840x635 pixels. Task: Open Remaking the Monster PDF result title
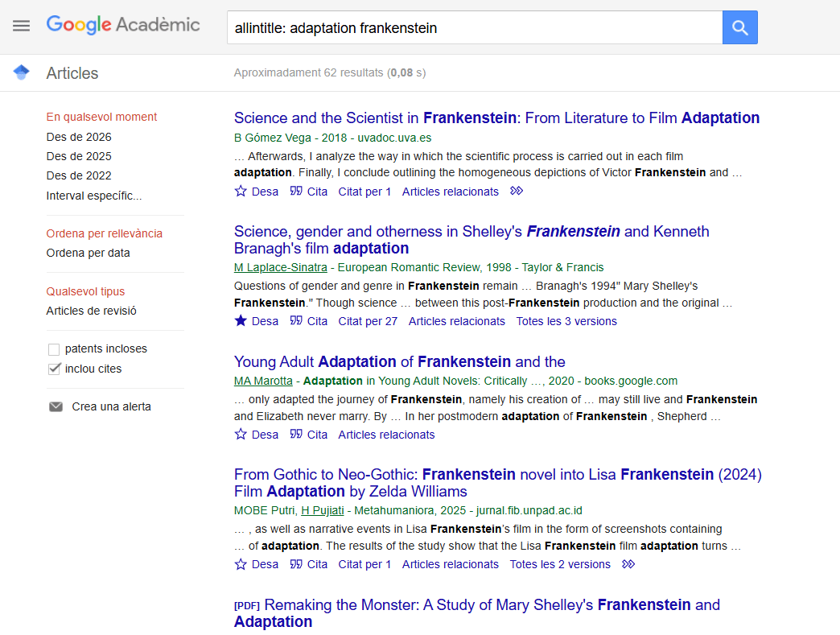(x=477, y=613)
